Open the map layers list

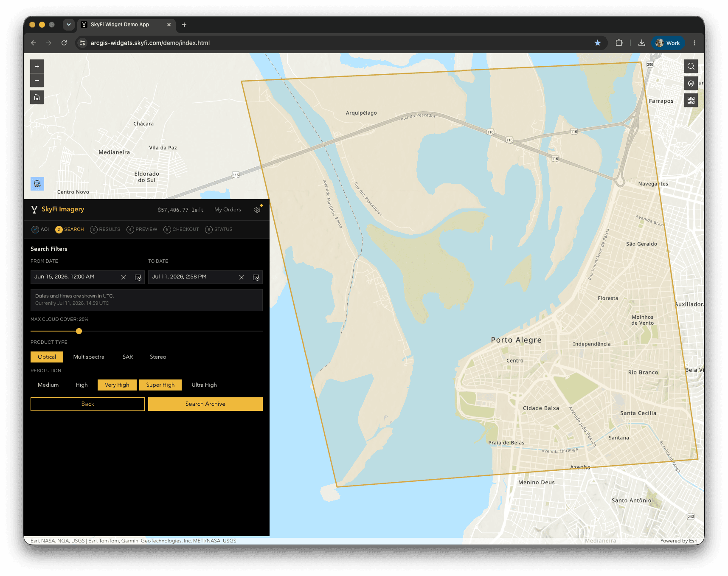691,83
